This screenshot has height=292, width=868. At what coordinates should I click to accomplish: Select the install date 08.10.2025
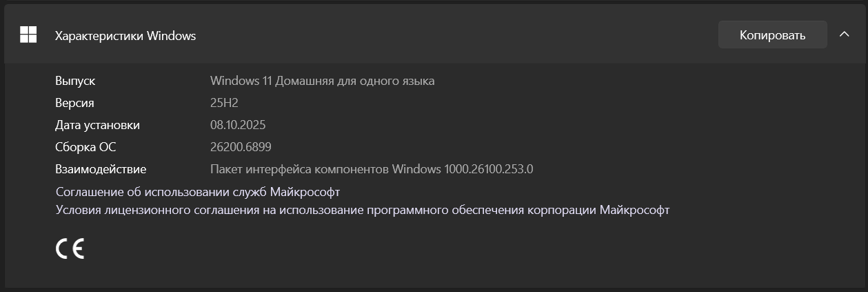pyautogui.click(x=238, y=125)
